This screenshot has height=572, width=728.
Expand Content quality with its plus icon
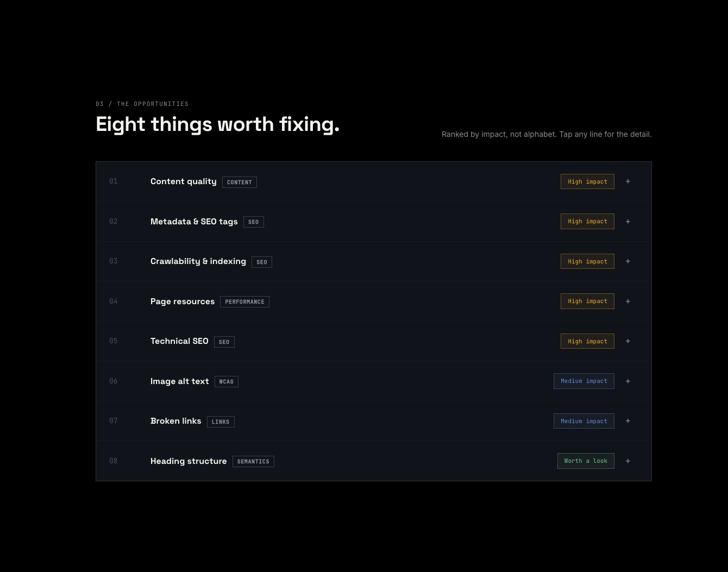pyautogui.click(x=627, y=181)
